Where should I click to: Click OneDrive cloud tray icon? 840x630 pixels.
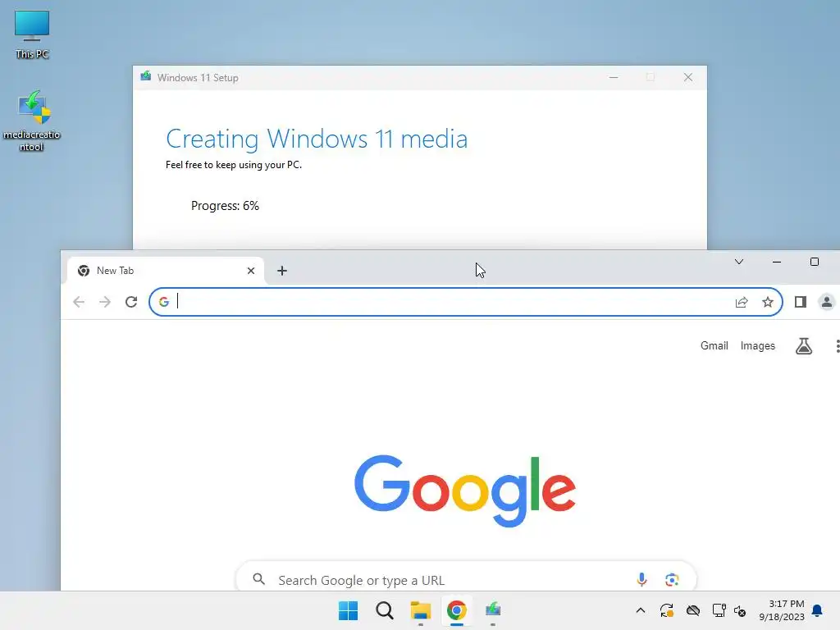point(692,610)
